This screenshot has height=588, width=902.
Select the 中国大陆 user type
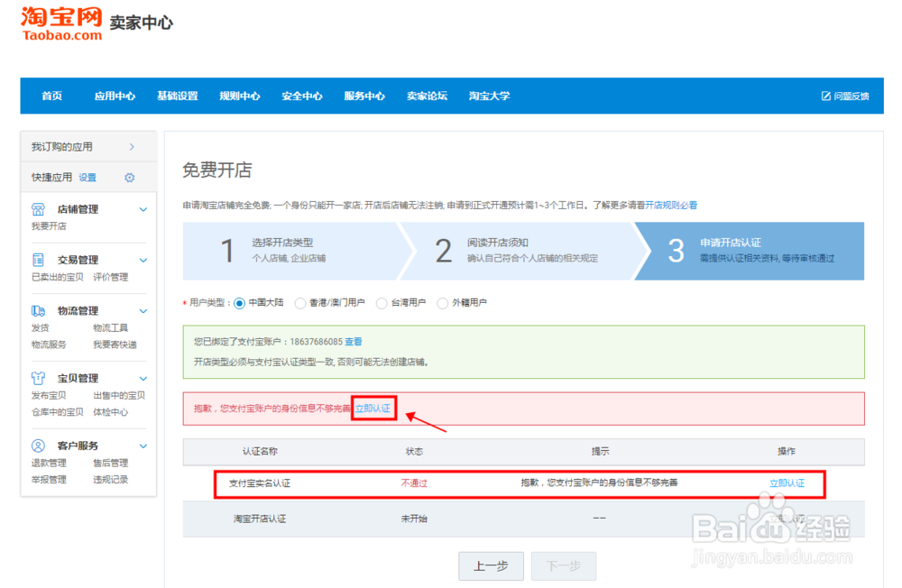pos(240,303)
